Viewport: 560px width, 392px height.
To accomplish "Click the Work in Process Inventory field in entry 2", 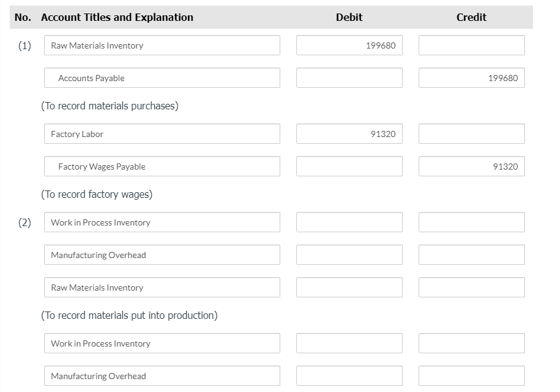I will [162, 222].
